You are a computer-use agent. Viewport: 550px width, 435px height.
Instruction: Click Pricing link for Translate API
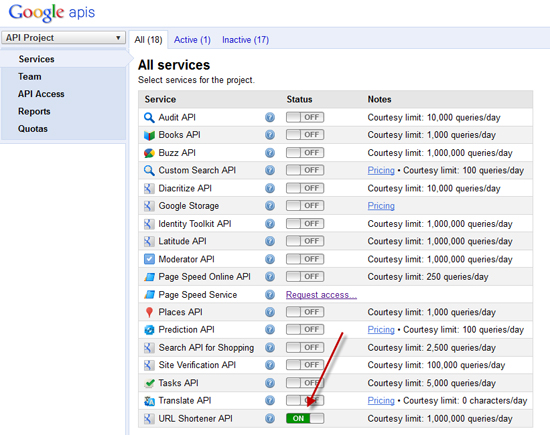[x=381, y=400]
